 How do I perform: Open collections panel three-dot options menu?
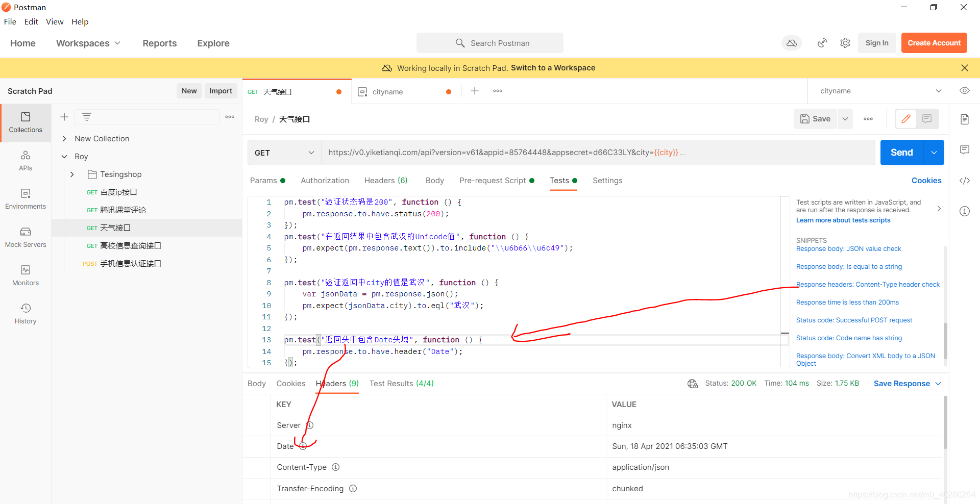[x=230, y=117]
